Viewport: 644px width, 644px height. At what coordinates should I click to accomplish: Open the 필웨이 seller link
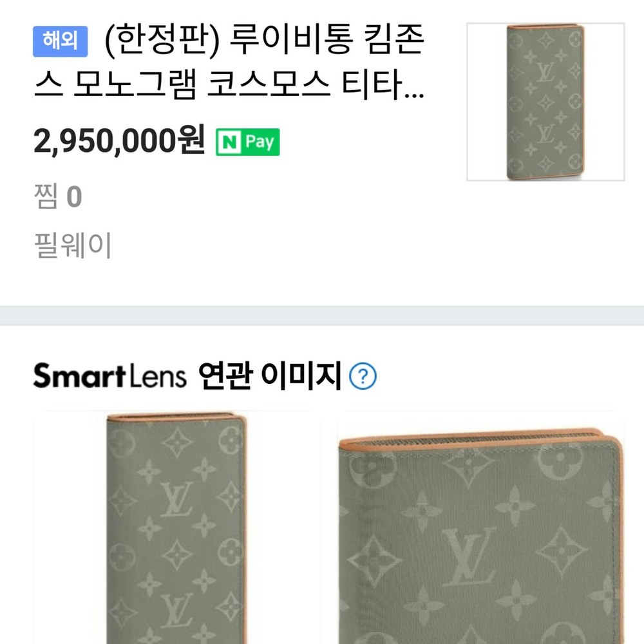73,245
